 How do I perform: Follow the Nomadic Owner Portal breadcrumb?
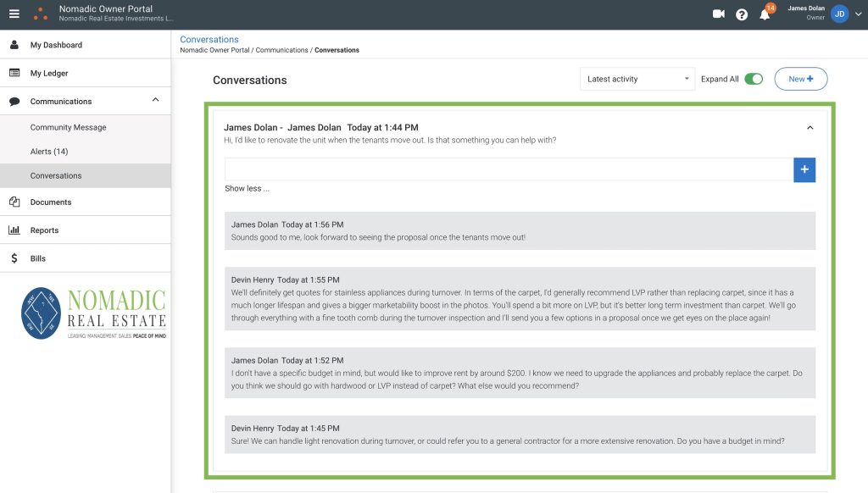(x=214, y=50)
